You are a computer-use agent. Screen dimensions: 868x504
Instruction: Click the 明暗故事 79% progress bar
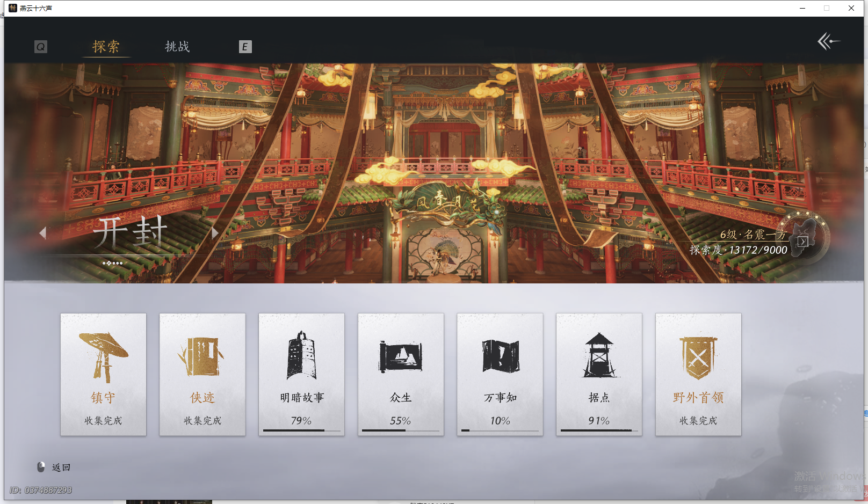[301, 430]
